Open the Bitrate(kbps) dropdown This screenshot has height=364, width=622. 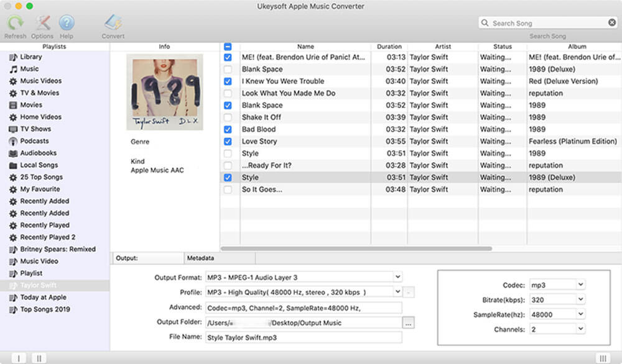point(580,299)
